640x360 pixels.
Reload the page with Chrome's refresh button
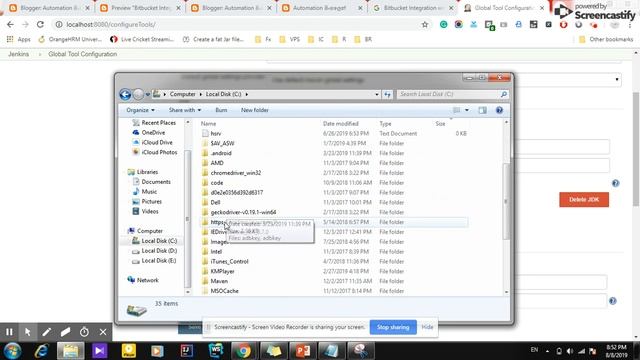(x=40, y=24)
